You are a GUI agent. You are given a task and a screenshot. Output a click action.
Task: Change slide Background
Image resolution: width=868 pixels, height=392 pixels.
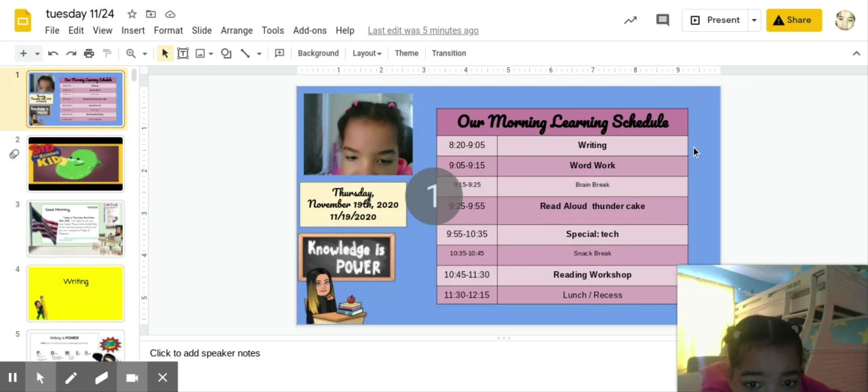(318, 53)
